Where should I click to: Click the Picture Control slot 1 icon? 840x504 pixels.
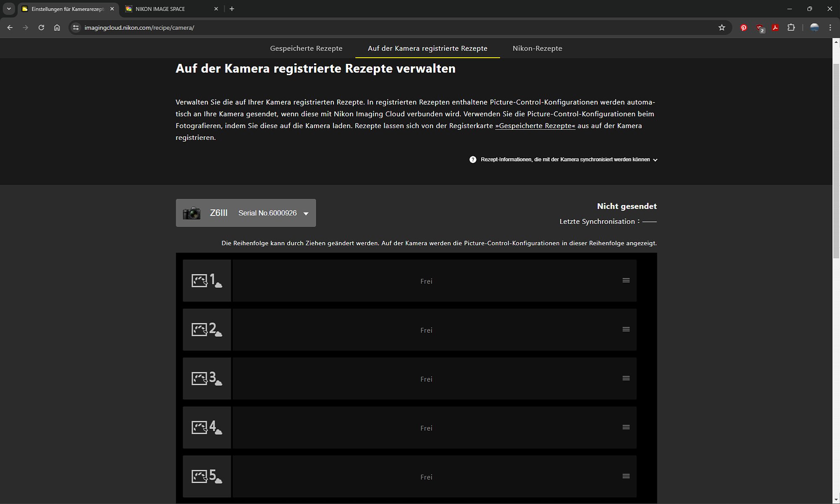[207, 281]
